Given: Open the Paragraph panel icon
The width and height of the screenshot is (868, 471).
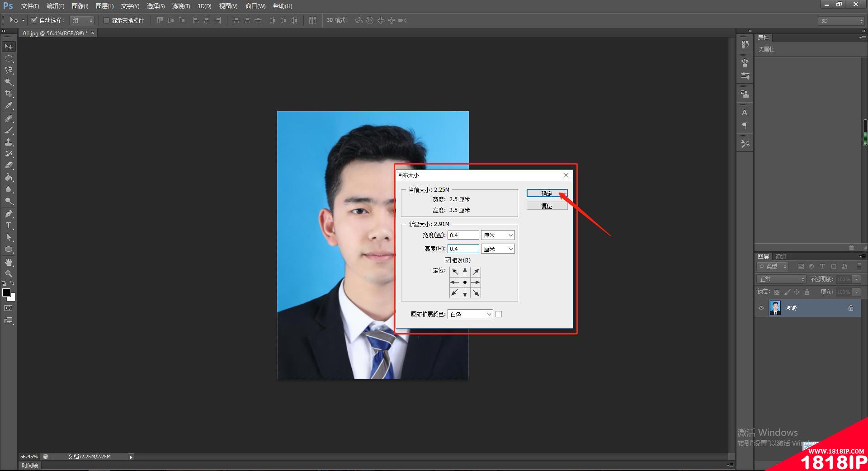Looking at the screenshot, I should tap(745, 126).
